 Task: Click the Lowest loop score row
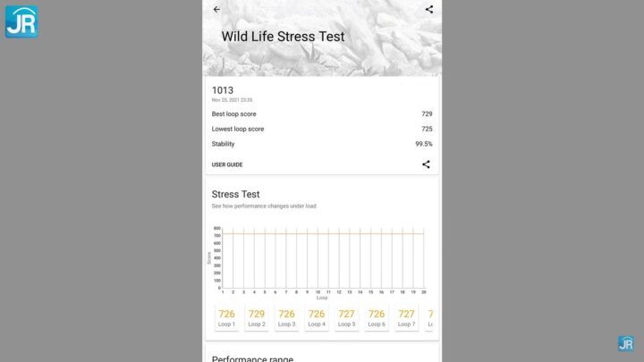click(322, 129)
